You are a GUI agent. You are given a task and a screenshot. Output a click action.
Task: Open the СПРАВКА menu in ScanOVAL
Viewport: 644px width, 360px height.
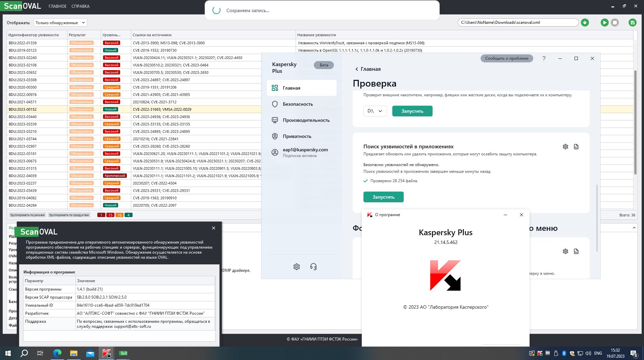click(81, 6)
